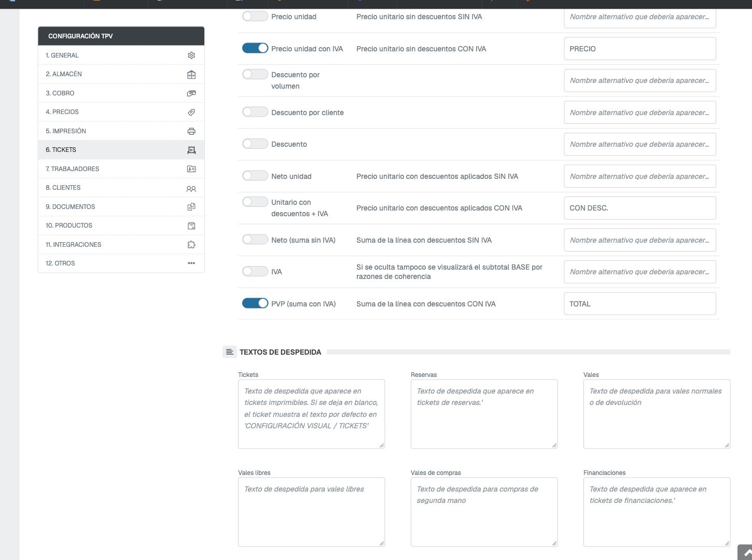The height and width of the screenshot is (560, 752).
Task: Click the Vales de compras text area
Action: pos(484,512)
